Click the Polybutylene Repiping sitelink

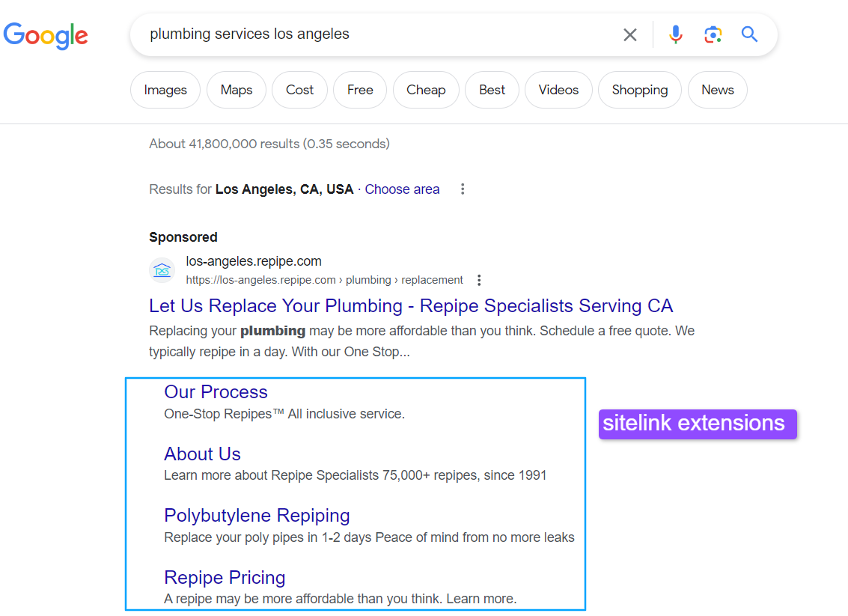click(x=257, y=516)
